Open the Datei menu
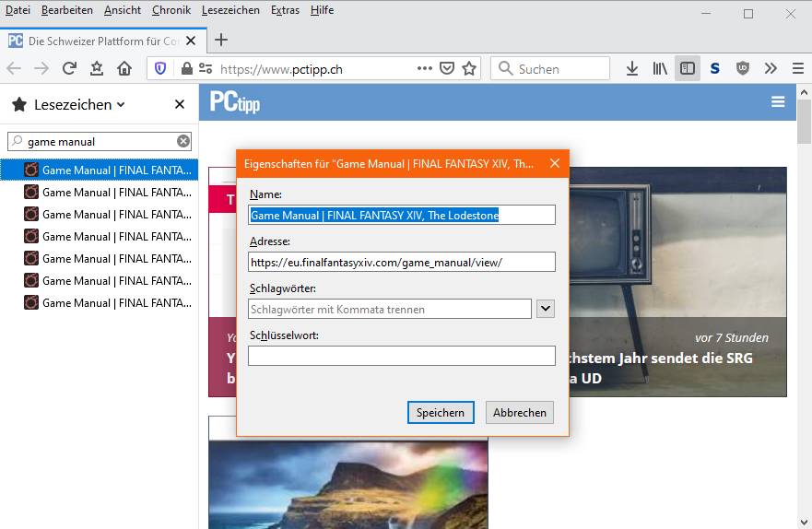Viewport: 812px width, 529px height. 18,10
